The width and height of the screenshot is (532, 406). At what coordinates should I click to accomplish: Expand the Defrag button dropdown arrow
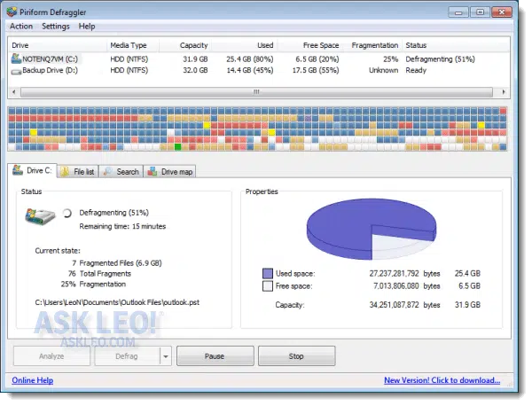166,356
